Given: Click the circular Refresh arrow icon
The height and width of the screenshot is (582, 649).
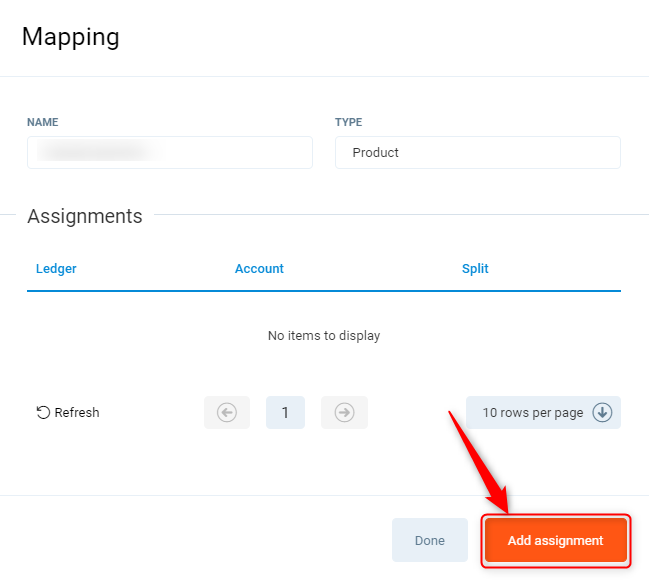Looking at the screenshot, I should (43, 412).
